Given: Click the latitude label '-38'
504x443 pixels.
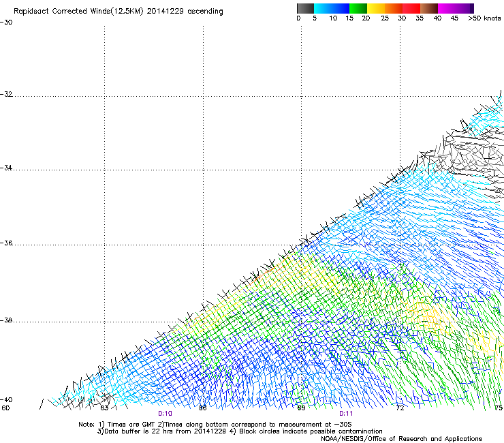Looking at the screenshot, I should [x=6, y=320].
